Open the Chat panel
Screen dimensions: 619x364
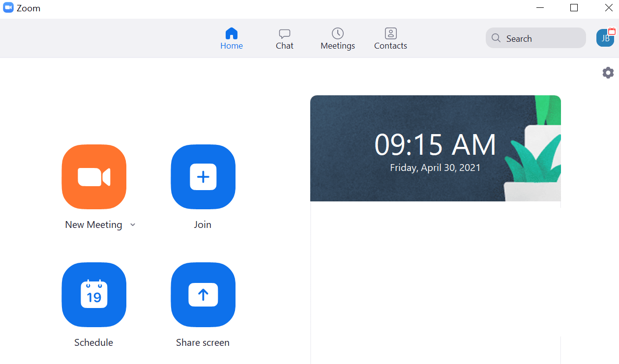pyautogui.click(x=284, y=38)
